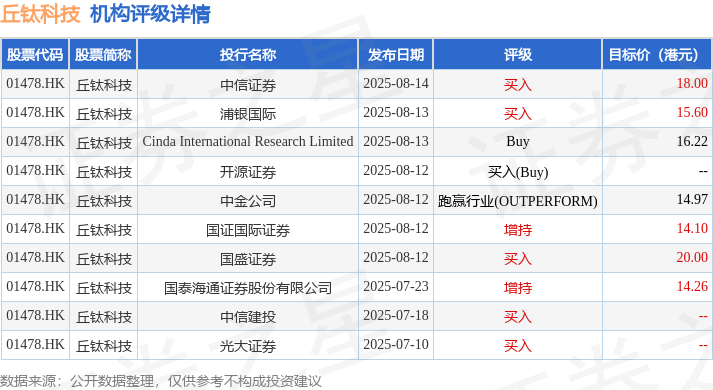
Task: Select the 浦银国际 broker cell
Action: pyautogui.click(x=248, y=113)
